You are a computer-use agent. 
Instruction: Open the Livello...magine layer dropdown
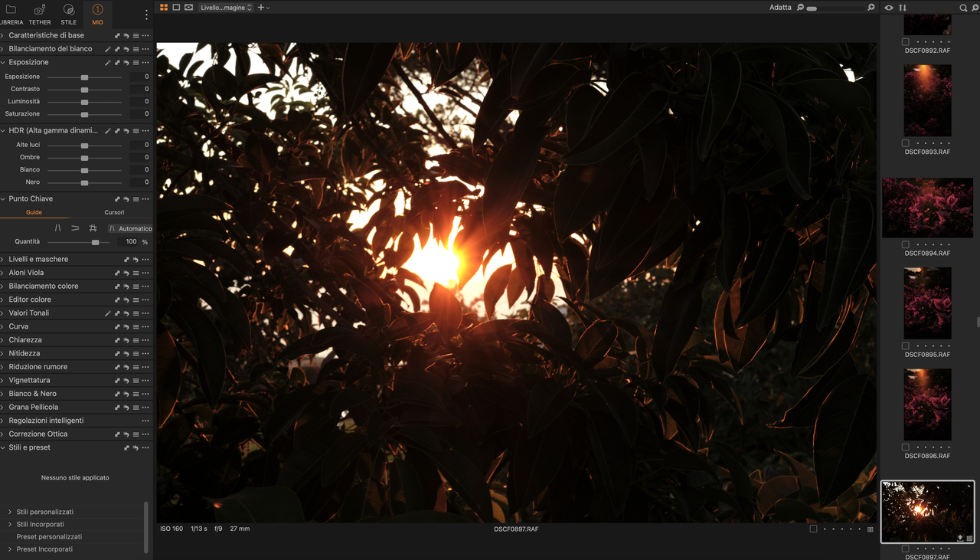pyautogui.click(x=226, y=7)
